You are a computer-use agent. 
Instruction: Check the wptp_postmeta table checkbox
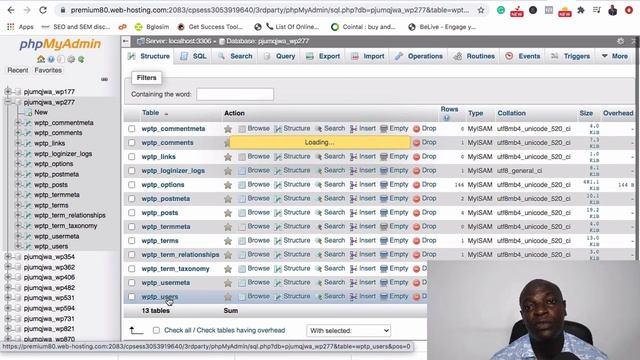131,199
